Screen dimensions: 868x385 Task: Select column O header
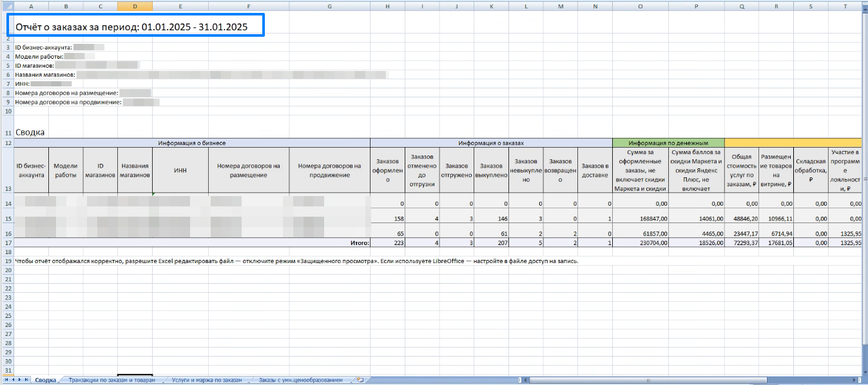point(640,5)
